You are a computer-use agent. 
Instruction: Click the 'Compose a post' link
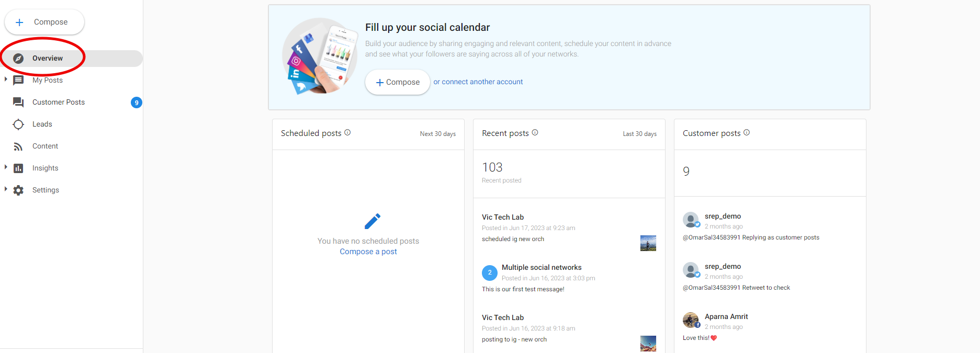point(368,252)
